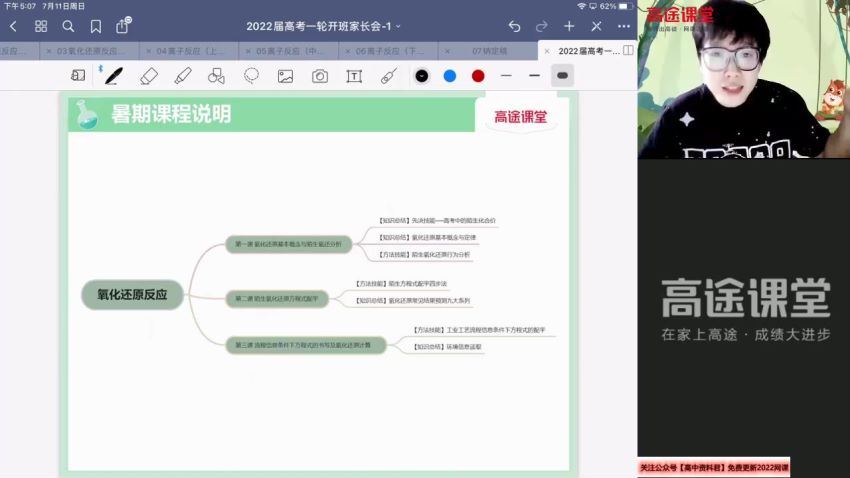Switch to the 05离子反应(中 tab
This screenshot has width=850, height=478.
(289, 51)
